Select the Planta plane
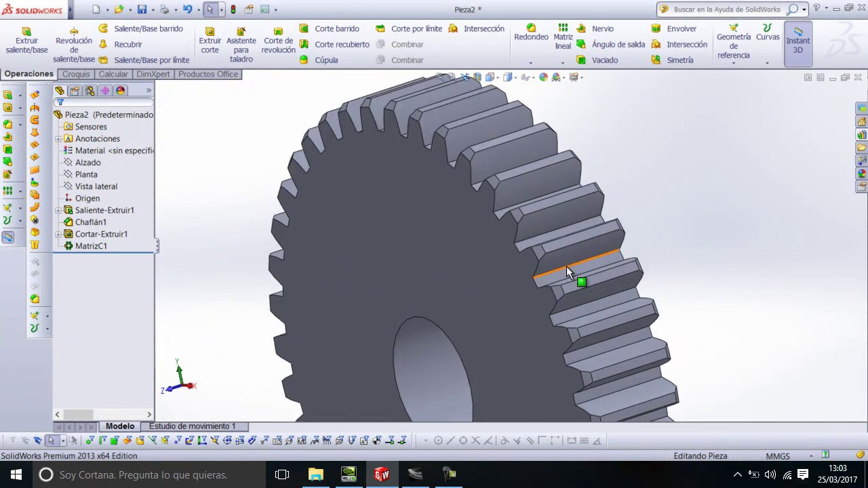This screenshot has width=868, height=488. [86, 174]
